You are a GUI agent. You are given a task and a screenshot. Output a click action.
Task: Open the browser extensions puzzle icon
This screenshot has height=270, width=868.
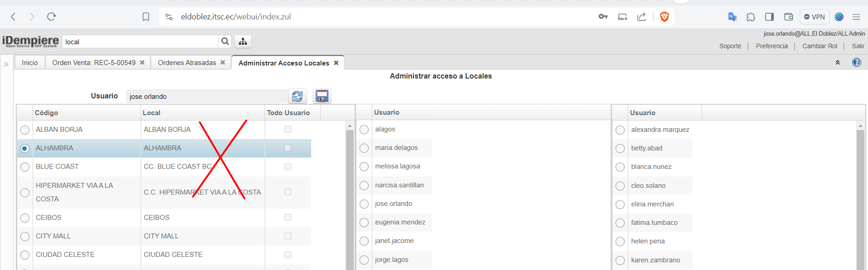(750, 17)
